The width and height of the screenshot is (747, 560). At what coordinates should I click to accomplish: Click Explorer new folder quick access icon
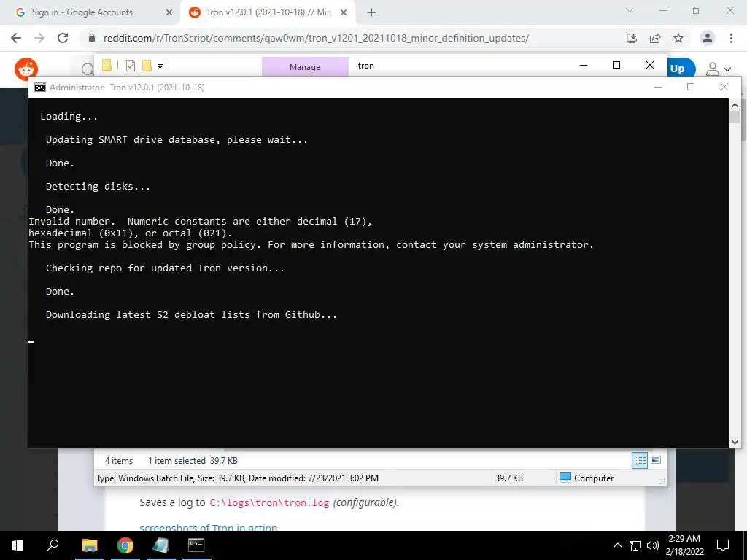pos(147,66)
